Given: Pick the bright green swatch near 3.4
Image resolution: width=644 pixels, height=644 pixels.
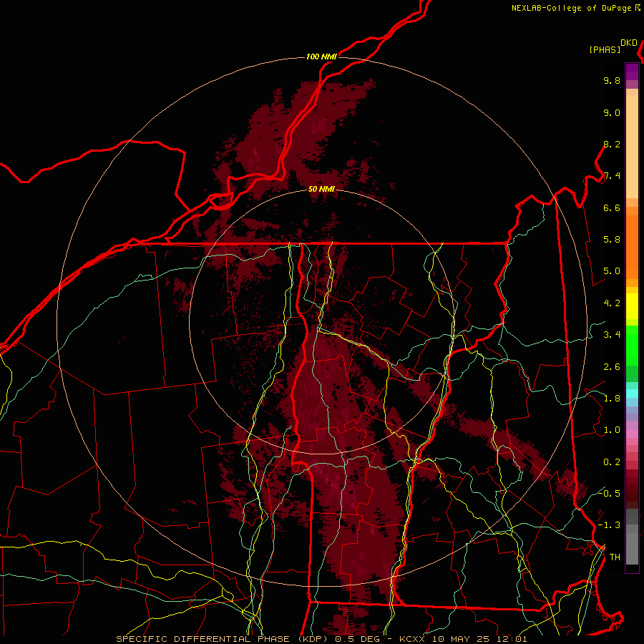Looking at the screenshot, I should 632,345.
